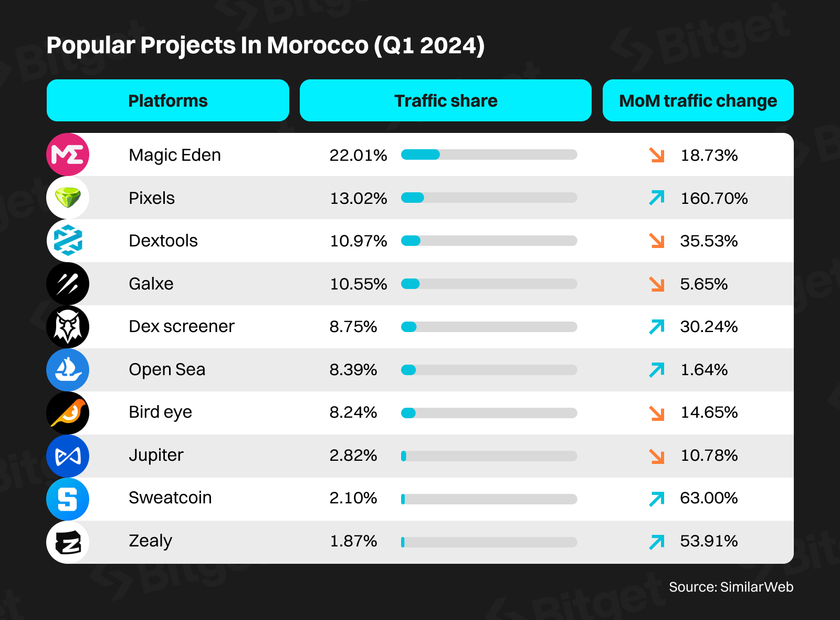Click the Zealy Z logo icon

pos(68,542)
